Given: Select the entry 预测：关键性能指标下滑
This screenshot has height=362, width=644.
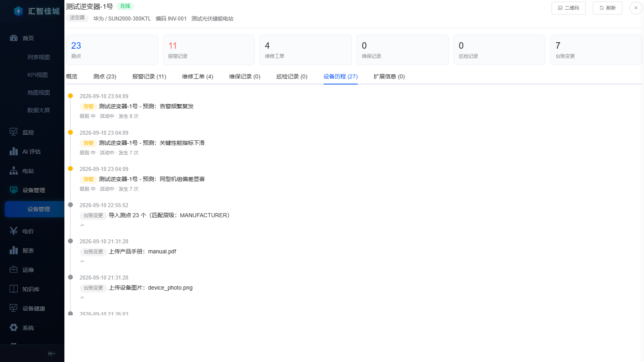Looking at the screenshot, I should point(152,143).
